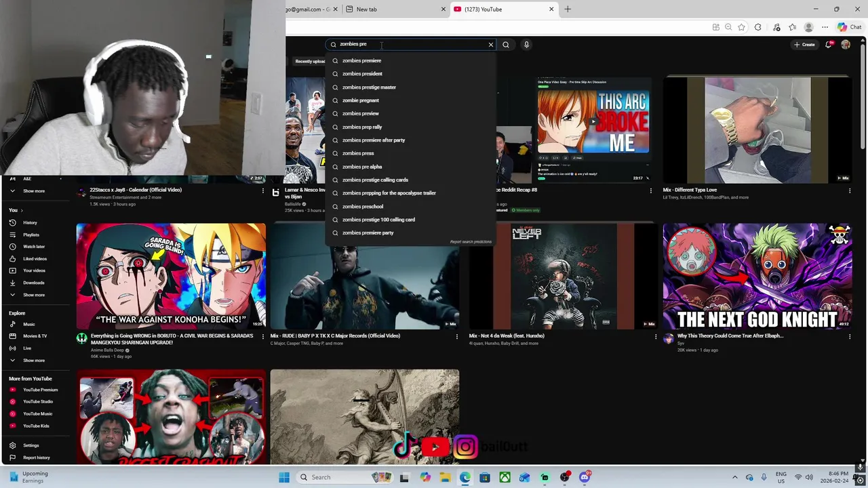Select suggestion 'zombies prep rally'
This screenshot has width=868, height=488.
pyautogui.click(x=410, y=127)
